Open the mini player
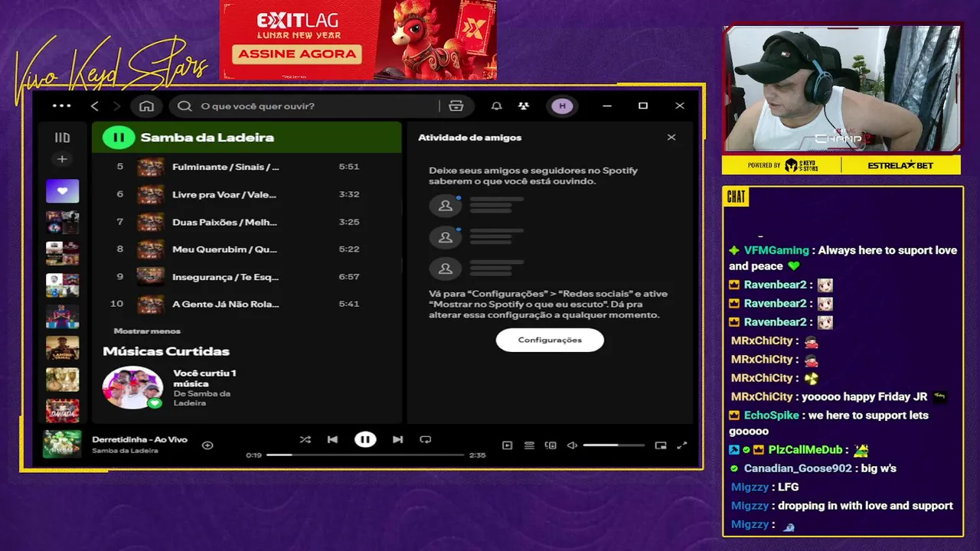 coord(661,445)
